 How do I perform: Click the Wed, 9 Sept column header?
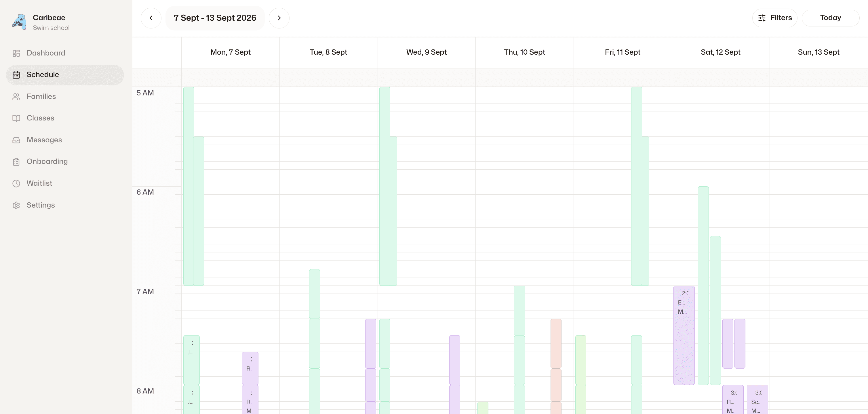427,52
